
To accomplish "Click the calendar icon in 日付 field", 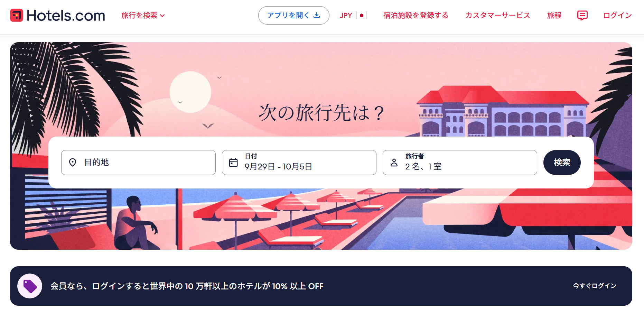I will point(233,162).
